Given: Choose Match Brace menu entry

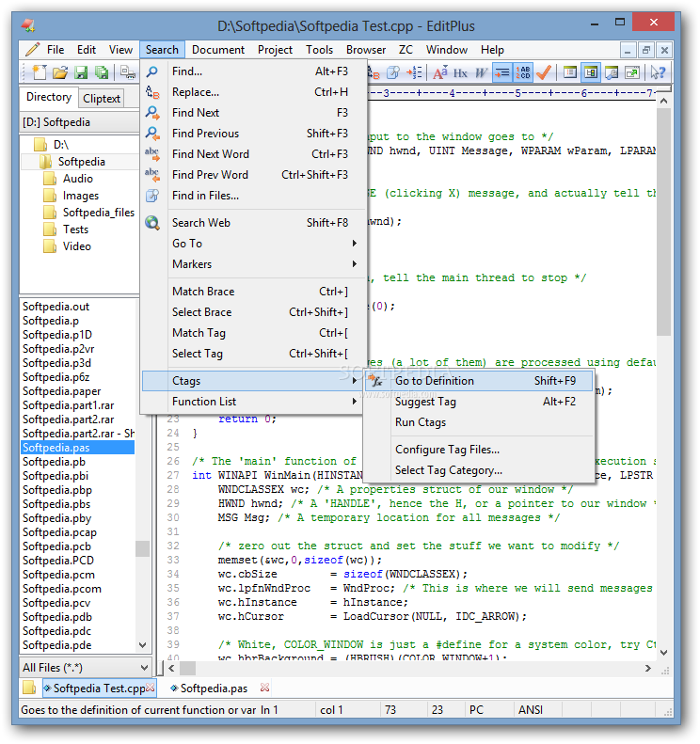Looking at the screenshot, I should point(254,292).
